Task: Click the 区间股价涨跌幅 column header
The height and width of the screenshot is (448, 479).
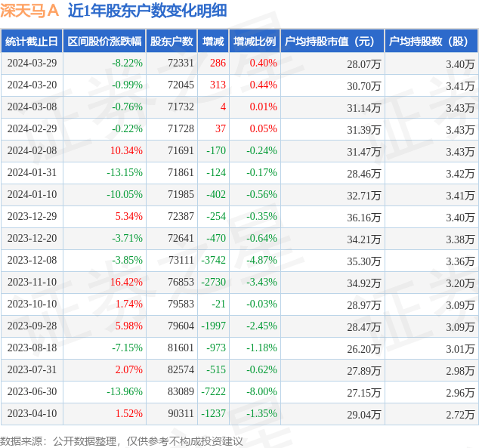Action: pos(103,42)
